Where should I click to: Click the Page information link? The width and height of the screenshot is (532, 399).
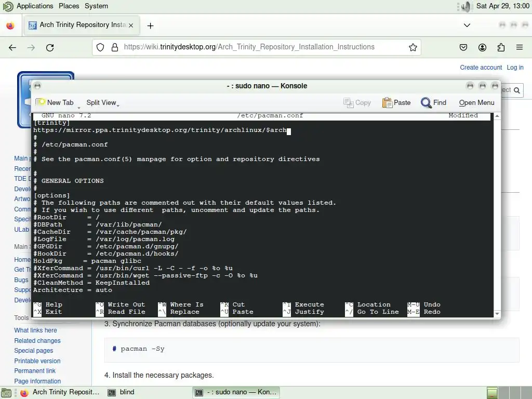[37, 381]
